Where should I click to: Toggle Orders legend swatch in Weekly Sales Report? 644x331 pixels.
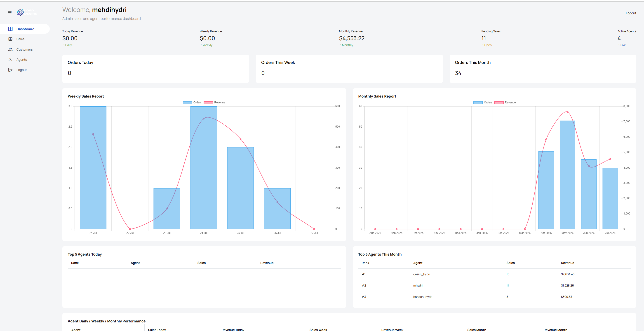[x=187, y=103]
